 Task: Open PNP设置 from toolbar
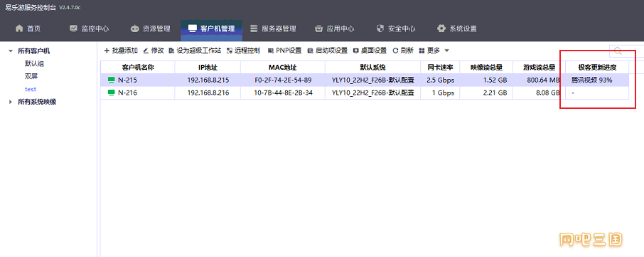click(284, 51)
